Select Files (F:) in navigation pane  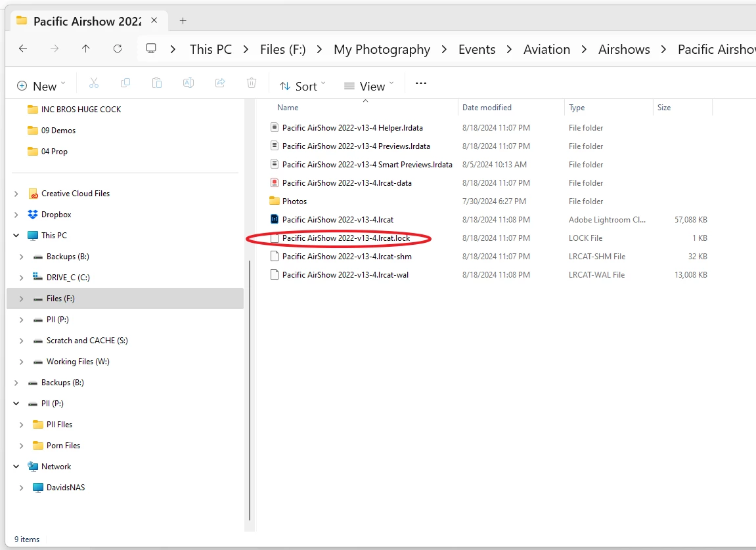coord(125,299)
